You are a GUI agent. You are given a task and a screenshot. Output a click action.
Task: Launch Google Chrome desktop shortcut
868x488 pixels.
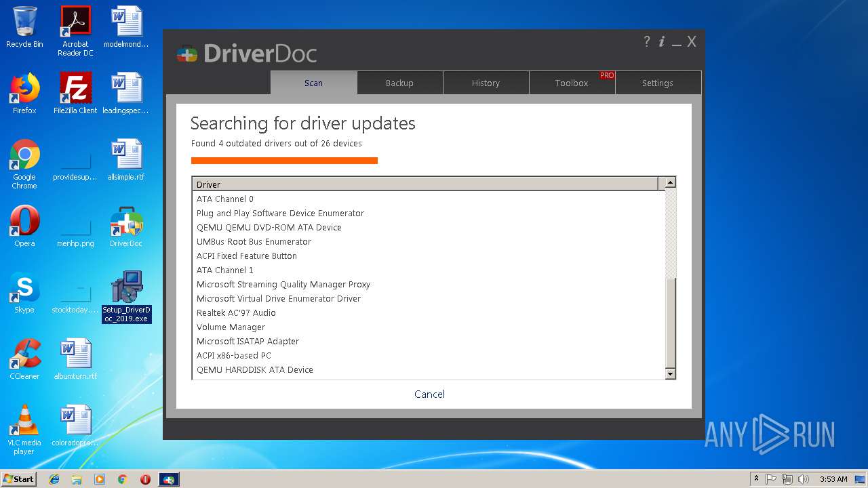pos(24,164)
